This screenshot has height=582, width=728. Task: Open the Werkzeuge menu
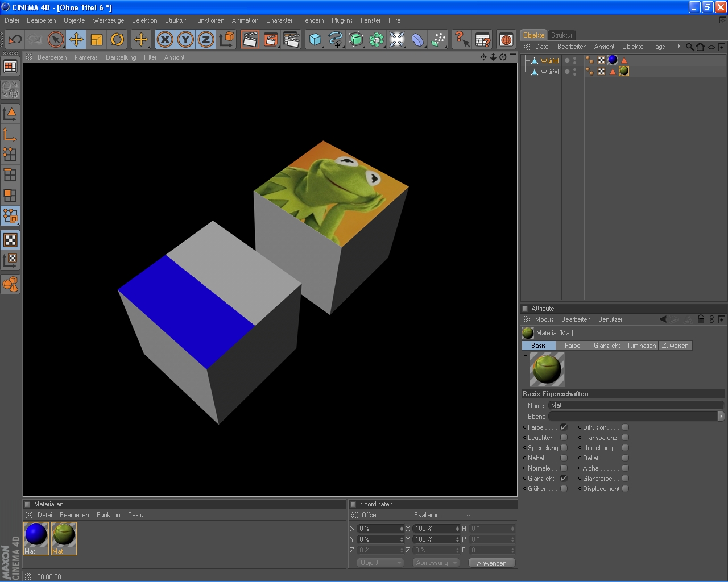[x=108, y=20]
